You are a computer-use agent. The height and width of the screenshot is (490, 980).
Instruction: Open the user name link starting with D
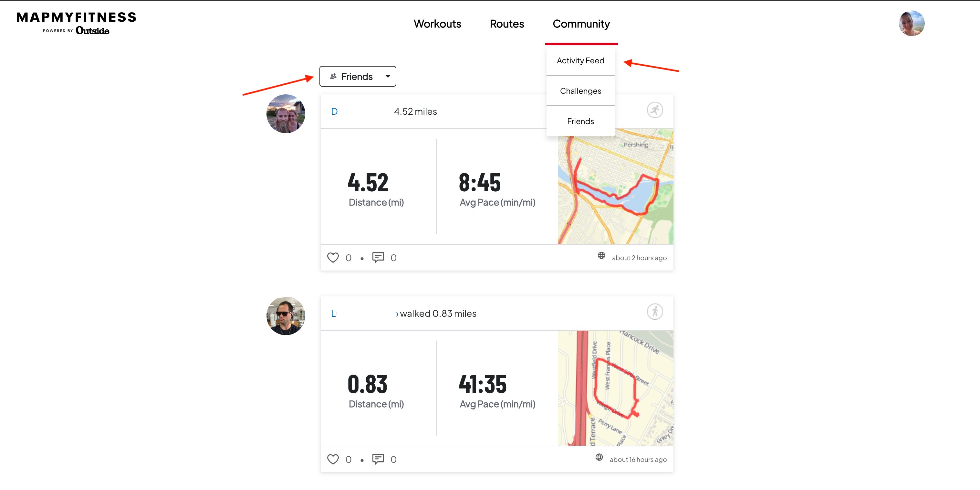coord(334,112)
